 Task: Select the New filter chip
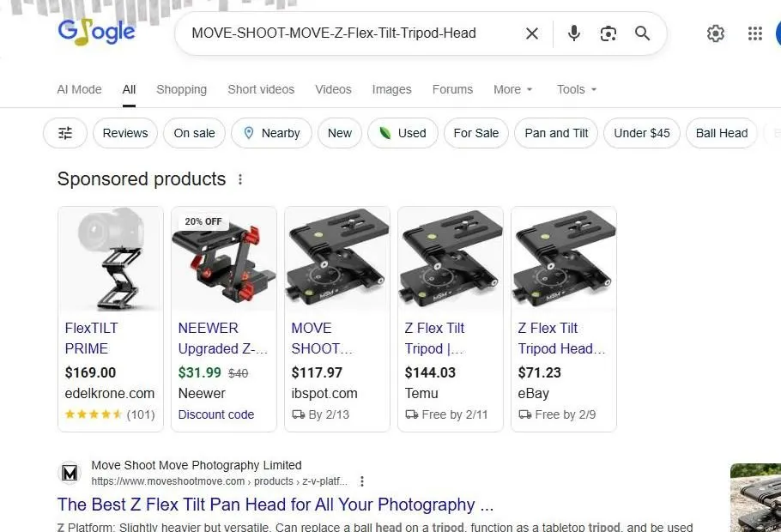tap(340, 133)
